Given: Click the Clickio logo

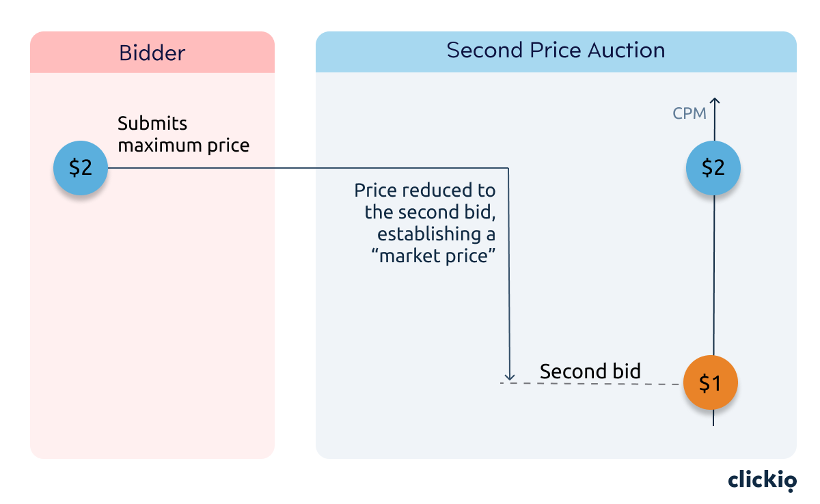Looking at the screenshot, I should pyautogui.click(x=762, y=480).
